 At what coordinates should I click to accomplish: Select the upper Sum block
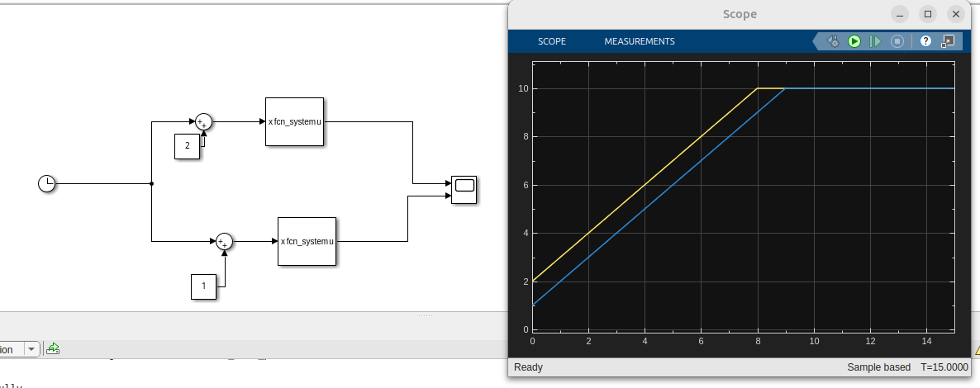[x=203, y=122]
